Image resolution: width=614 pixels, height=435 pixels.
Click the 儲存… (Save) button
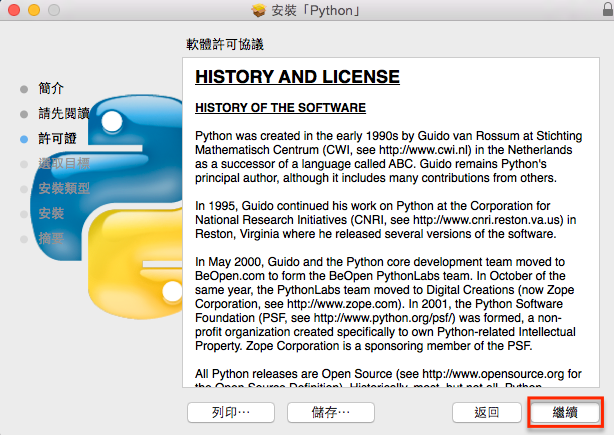[x=330, y=412]
